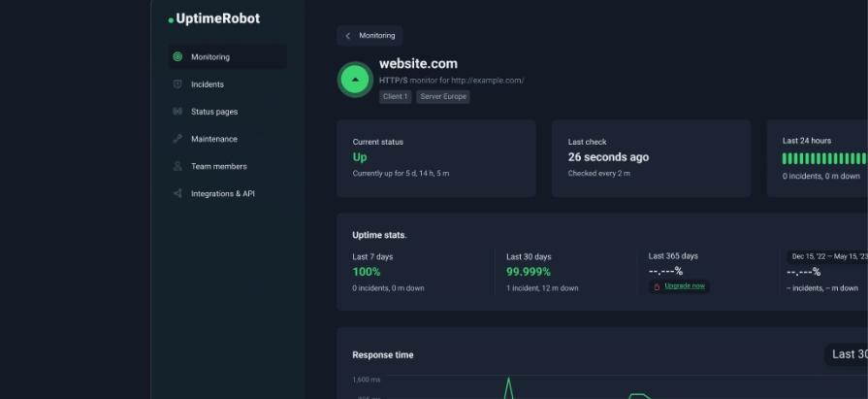Screen dimensions: 868x399
Task: Click the Team members person icon
Action: coord(177,166)
